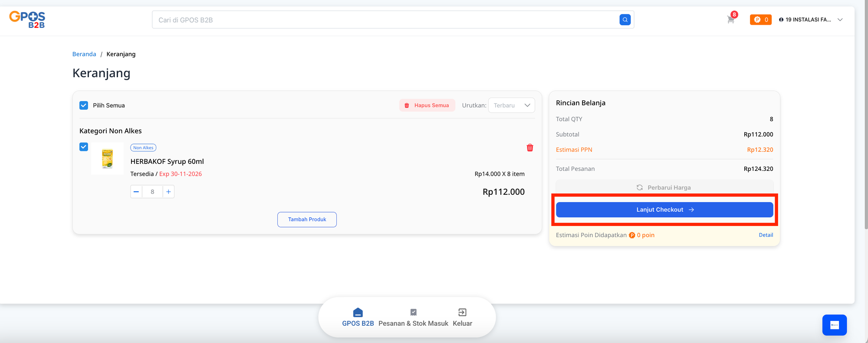Toggle the Pilih Semua checkbox

click(x=84, y=105)
